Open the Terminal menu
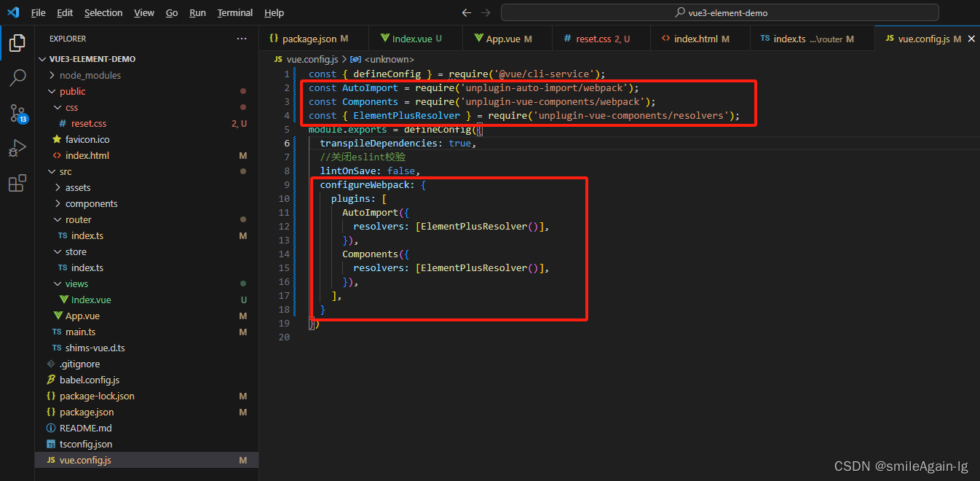This screenshot has height=481, width=980. [235, 13]
